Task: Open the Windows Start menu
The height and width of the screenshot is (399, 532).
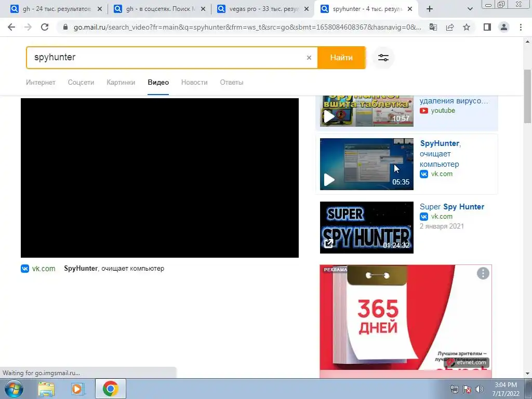Action: tap(13, 389)
